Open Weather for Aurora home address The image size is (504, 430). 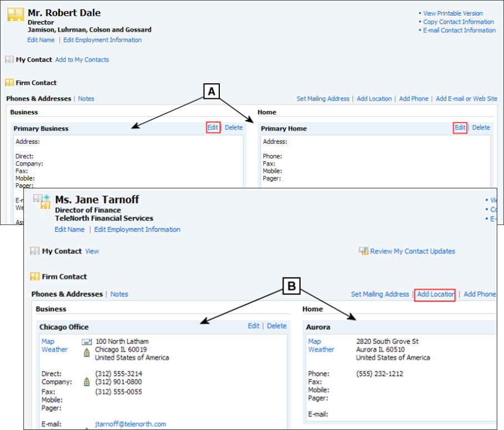[321, 349]
